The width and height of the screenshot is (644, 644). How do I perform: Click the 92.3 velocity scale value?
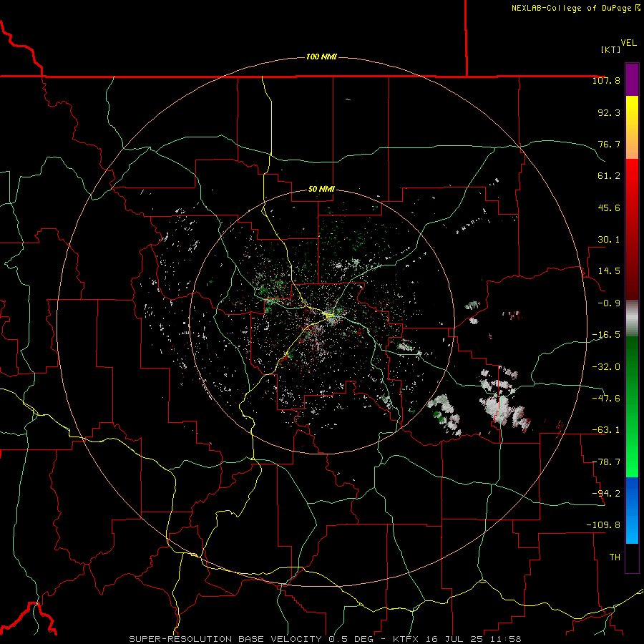[x=609, y=112]
